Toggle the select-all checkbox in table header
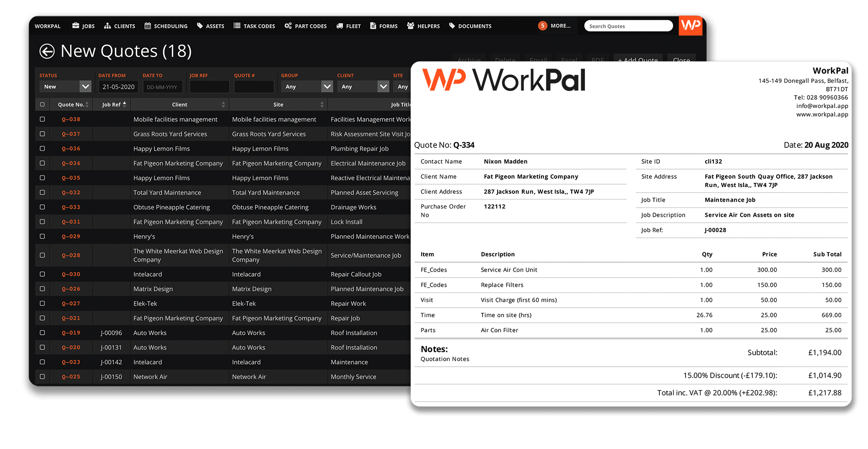The height and width of the screenshot is (449, 868). coord(43,105)
